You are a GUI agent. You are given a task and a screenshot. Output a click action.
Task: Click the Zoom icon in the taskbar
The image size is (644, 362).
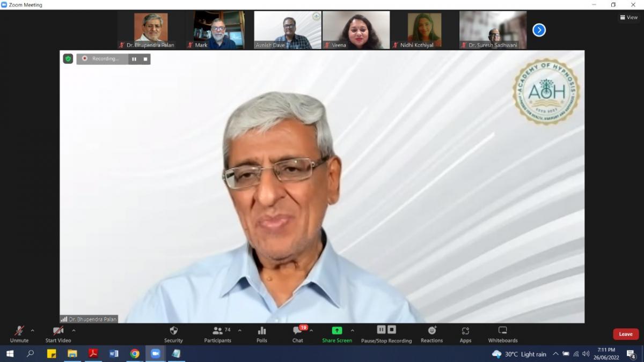tap(156, 353)
